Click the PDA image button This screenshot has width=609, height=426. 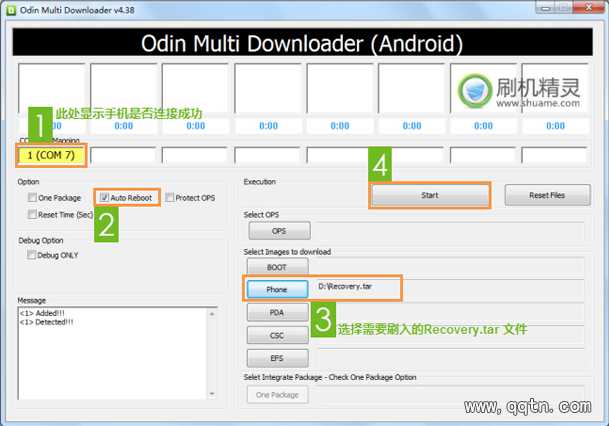[x=277, y=313]
